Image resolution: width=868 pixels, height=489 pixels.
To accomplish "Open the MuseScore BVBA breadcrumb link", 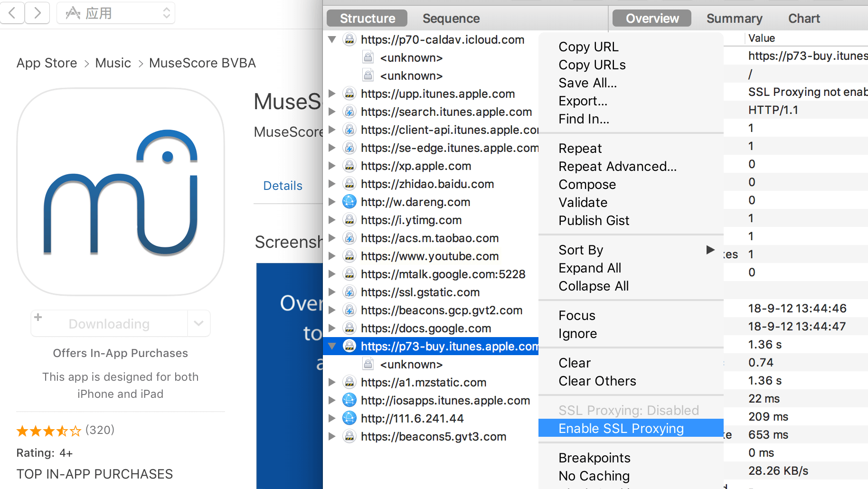I will pyautogui.click(x=202, y=63).
